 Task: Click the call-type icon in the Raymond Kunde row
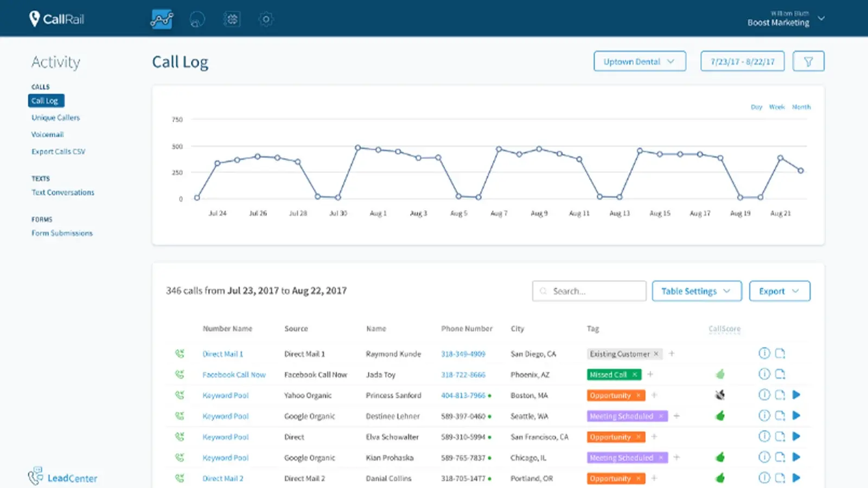[x=180, y=354]
